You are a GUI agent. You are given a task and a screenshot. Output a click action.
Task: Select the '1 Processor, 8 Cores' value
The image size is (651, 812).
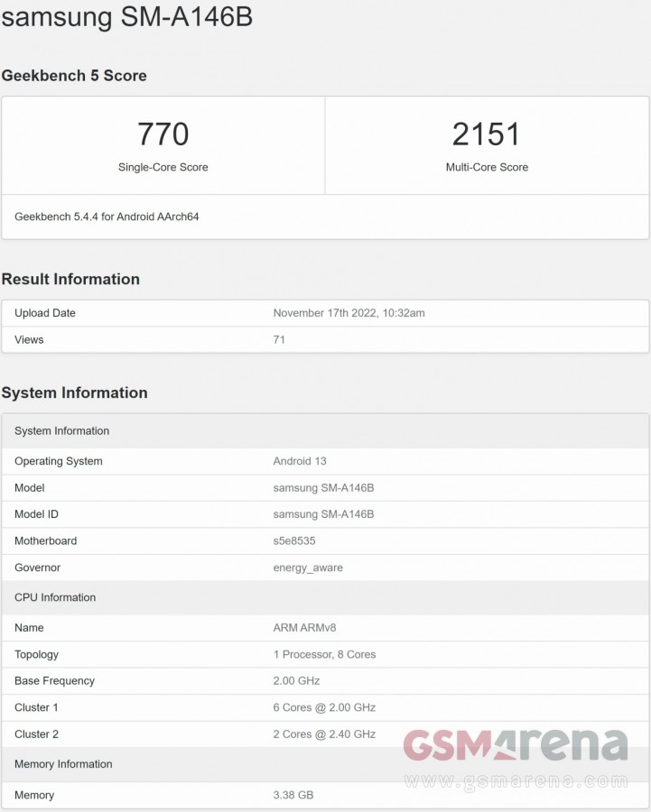coord(324,655)
